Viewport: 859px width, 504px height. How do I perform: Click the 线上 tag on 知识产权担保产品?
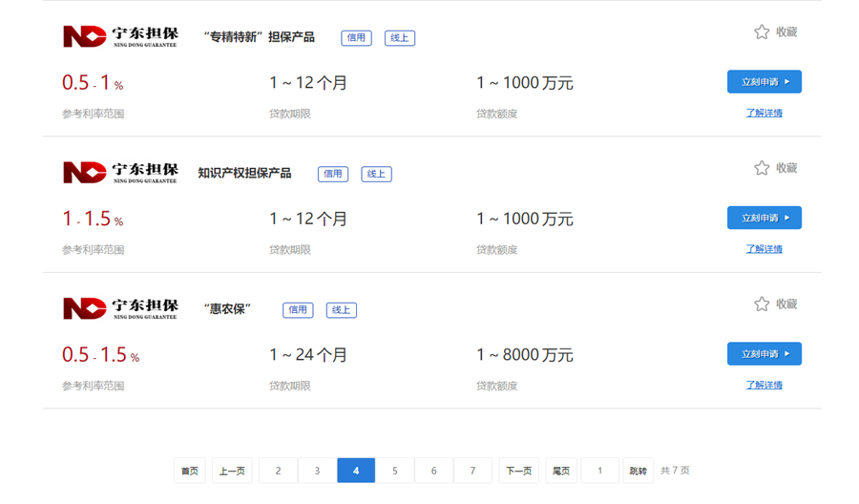tap(376, 174)
